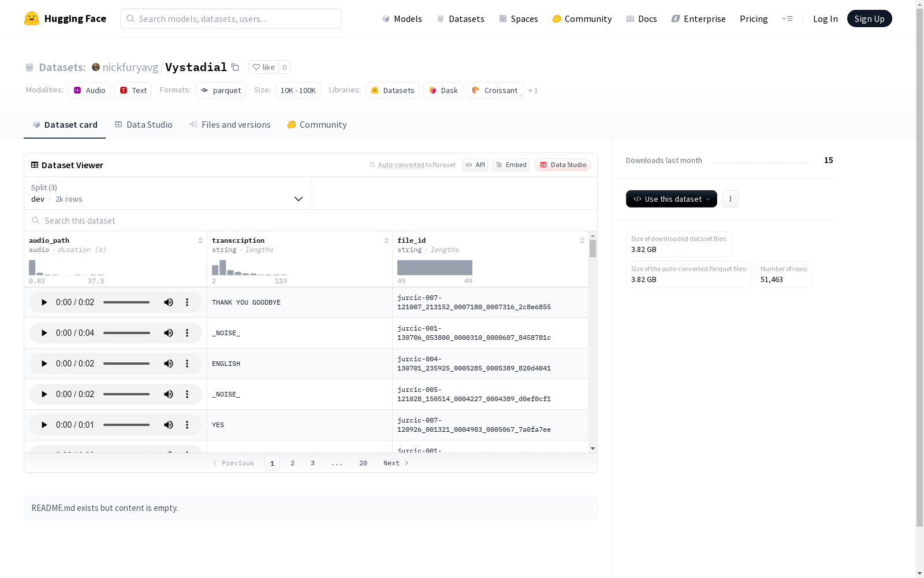Mute the 0:04 duration _NOISE_ audio
924x578 pixels.
click(x=169, y=333)
